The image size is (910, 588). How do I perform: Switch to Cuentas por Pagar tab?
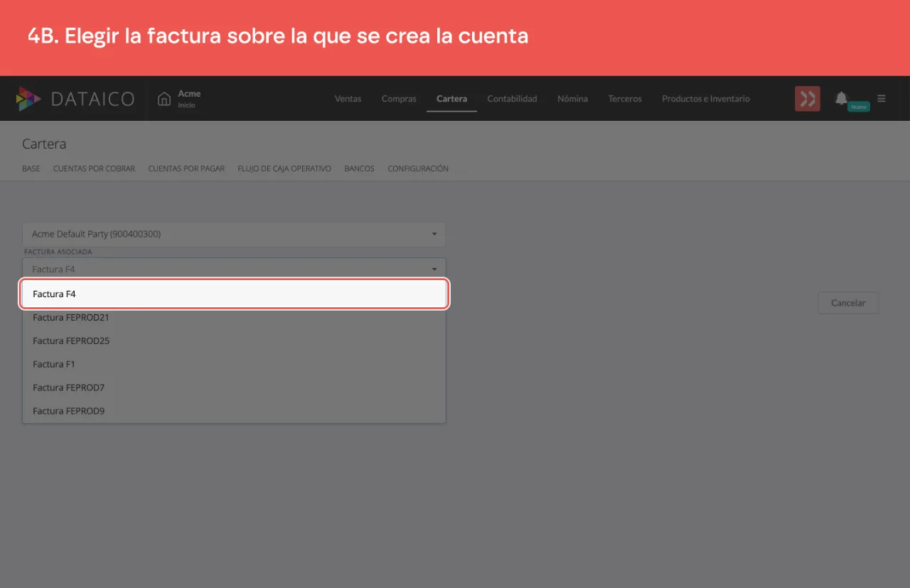pyautogui.click(x=186, y=169)
